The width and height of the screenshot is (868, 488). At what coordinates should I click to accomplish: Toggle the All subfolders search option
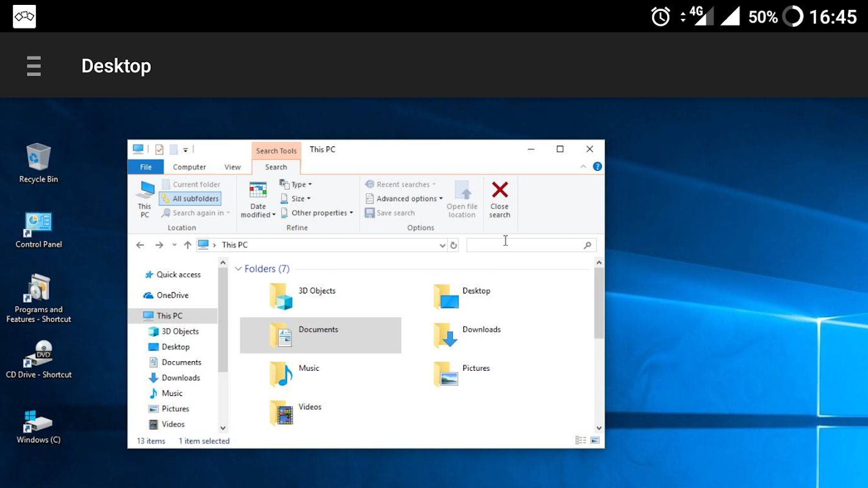189,199
